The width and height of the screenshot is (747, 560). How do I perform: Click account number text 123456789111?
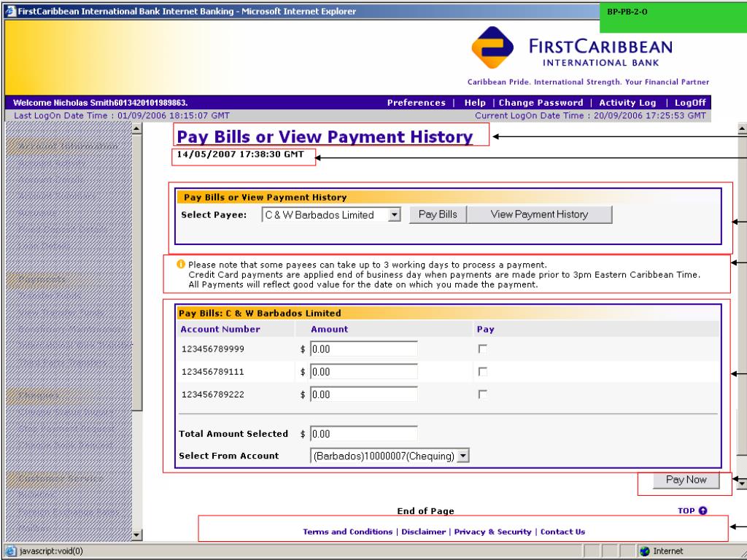(x=213, y=371)
